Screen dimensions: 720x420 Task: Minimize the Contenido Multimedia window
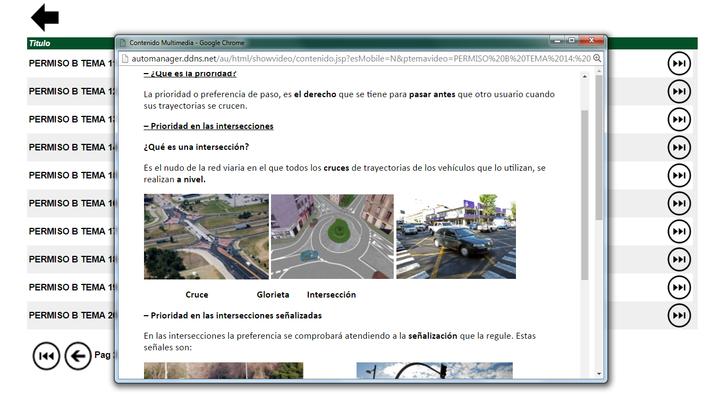[x=557, y=41]
